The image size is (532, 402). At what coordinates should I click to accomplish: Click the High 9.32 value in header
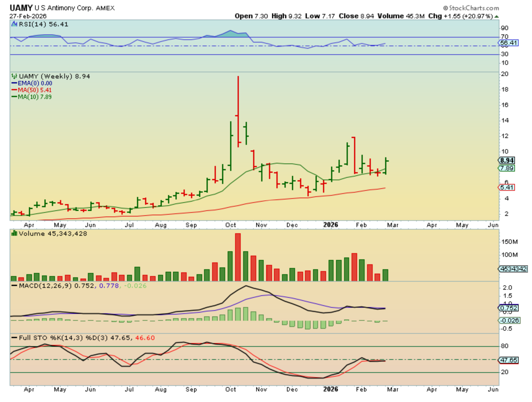click(286, 16)
